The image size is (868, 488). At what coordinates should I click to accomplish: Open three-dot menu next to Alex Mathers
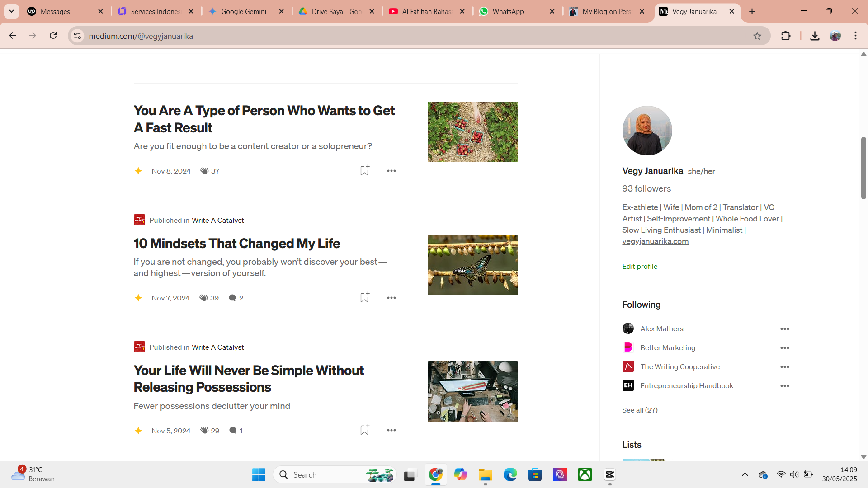click(784, 329)
